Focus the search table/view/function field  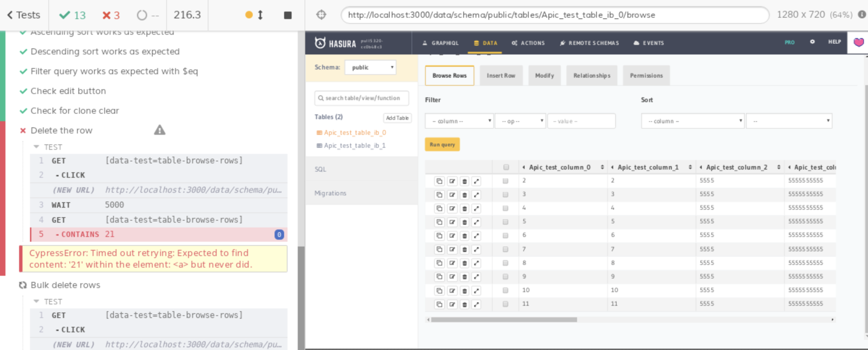click(362, 98)
